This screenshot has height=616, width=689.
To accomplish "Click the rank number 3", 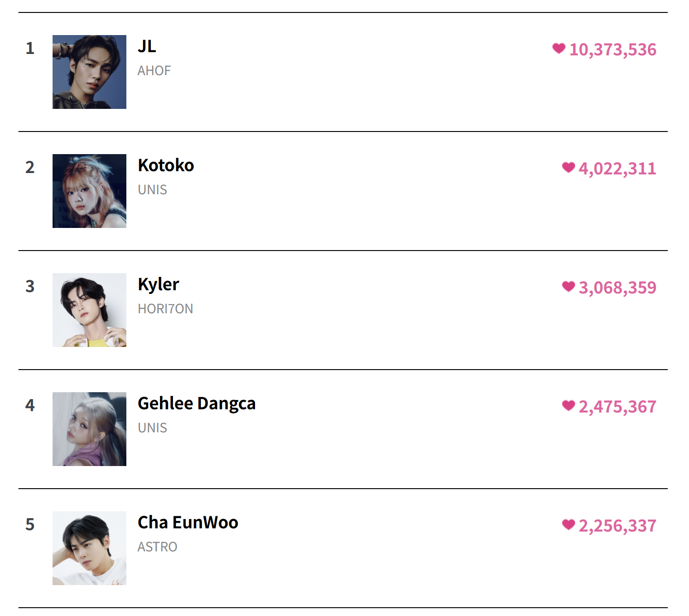I will [30, 286].
